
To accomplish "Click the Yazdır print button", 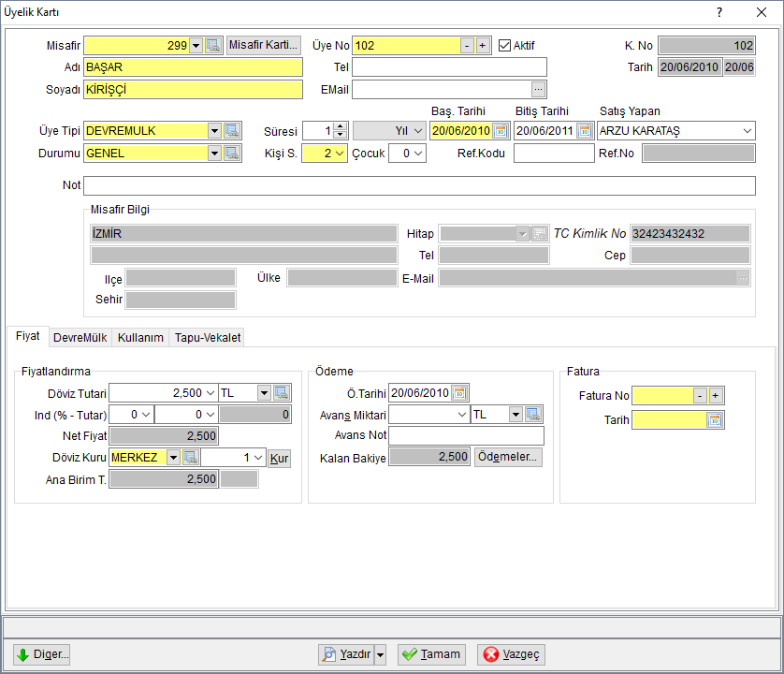I will [x=347, y=654].
